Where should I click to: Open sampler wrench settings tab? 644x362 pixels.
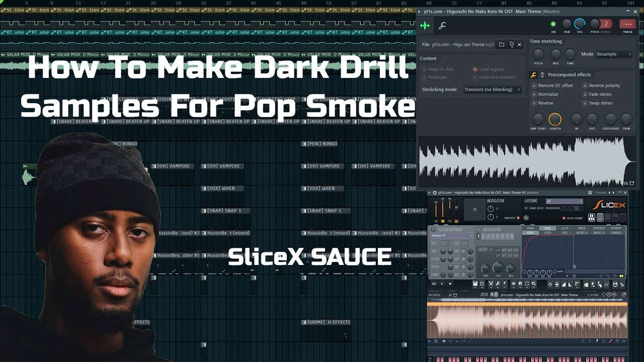442,26
